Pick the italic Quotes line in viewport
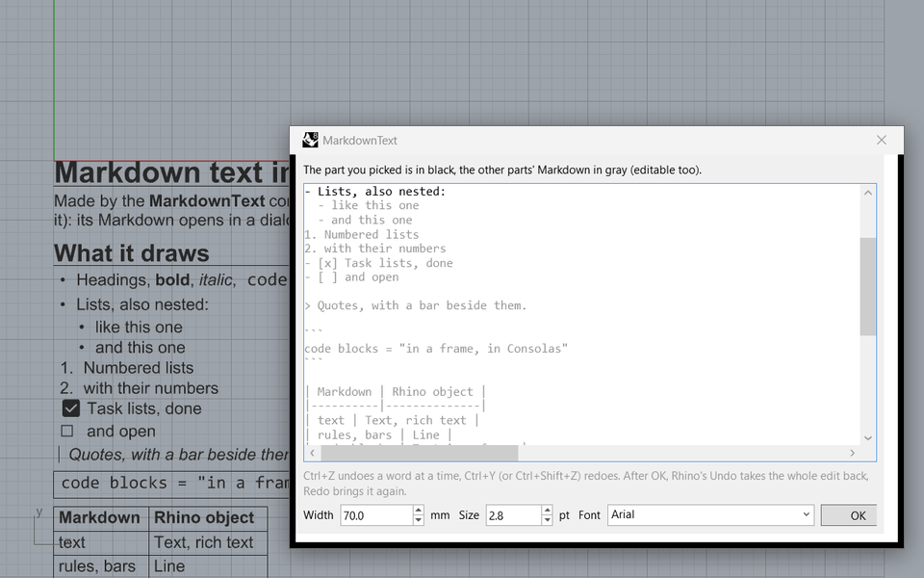The height and width of the screenshot is (578, 924). pos(179,455)
